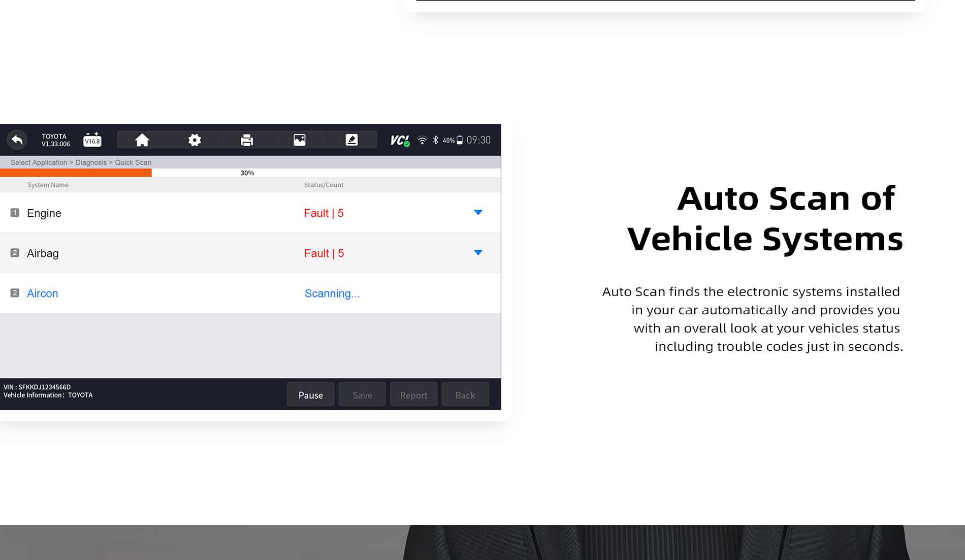Click the printer icon

pos(247,140)
